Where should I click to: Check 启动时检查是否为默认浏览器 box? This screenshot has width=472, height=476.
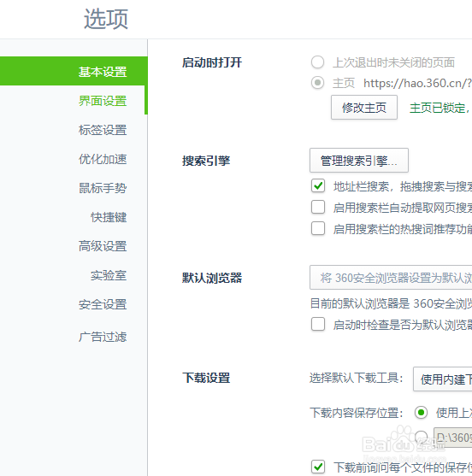point(318,324)
